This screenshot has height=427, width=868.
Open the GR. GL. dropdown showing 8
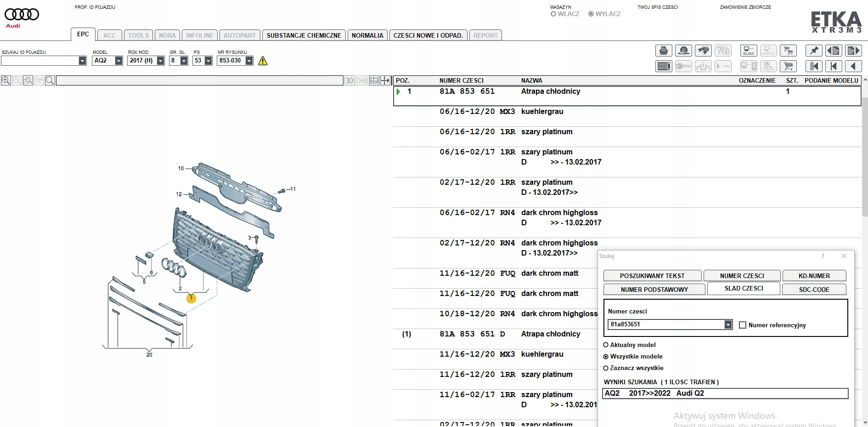tap(184, 61)
